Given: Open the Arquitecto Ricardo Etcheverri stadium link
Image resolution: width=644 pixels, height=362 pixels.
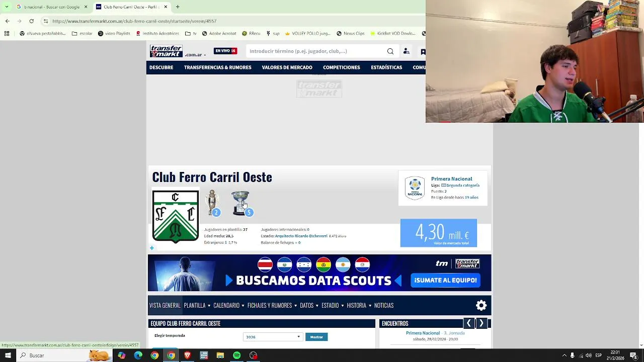Looking at the screenshot, I should click(x=301, y=236).
